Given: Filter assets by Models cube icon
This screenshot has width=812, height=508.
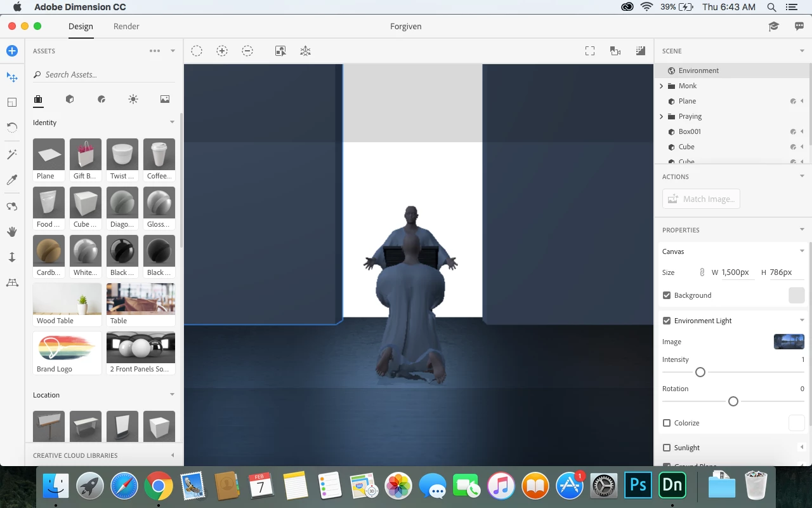Looking at the screenshot, I should 70,99.
